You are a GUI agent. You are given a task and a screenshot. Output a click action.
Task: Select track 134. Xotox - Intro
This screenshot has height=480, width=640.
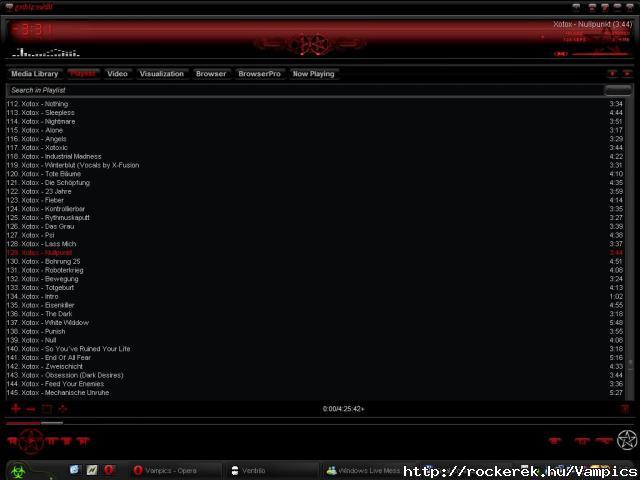coord(314,297)
